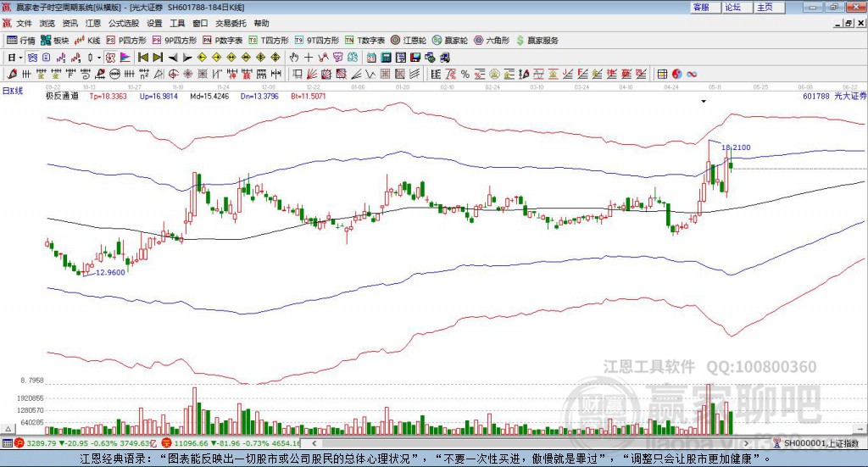Click the infinity symbol icon
Image resolution: width=868 pixels, height=467 pixels.
pyautogui.click(x=692, y=74)
